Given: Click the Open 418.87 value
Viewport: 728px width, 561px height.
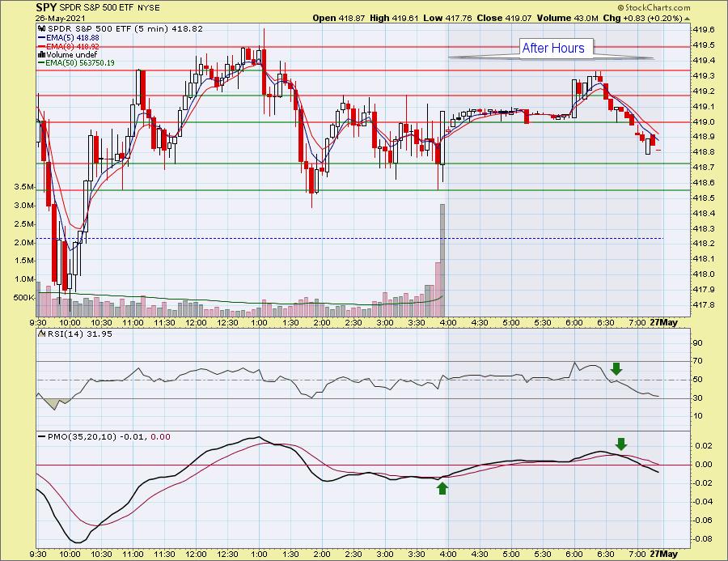Looking at the screenshot, I should [339, 18].
